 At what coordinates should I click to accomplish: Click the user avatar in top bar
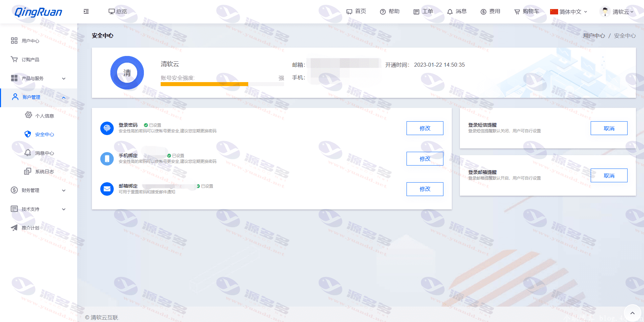605,12
